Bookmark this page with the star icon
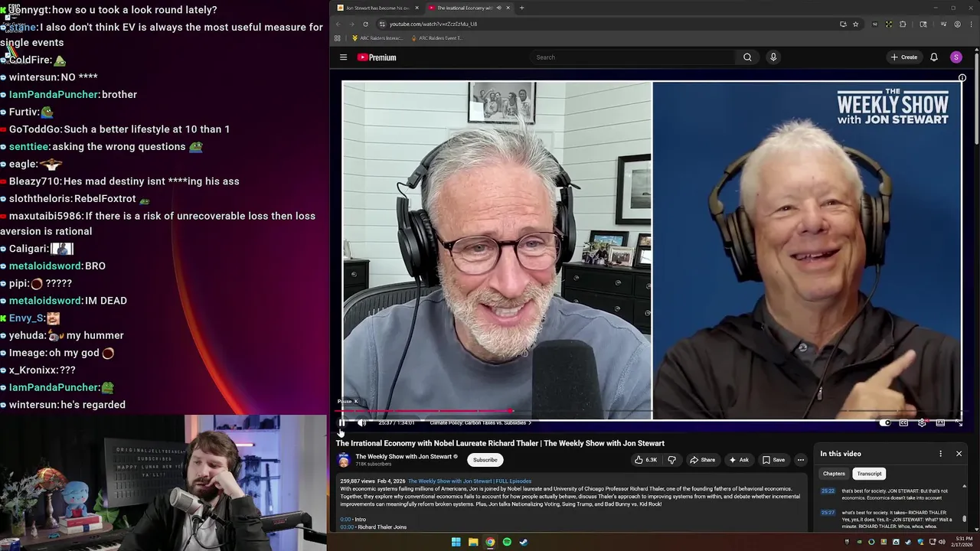This screenshot has width=980, height=551. point(855,24)
